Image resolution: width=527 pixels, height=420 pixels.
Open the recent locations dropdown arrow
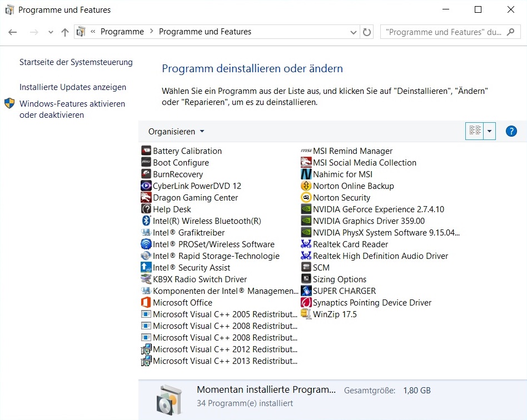coord(51,32)
